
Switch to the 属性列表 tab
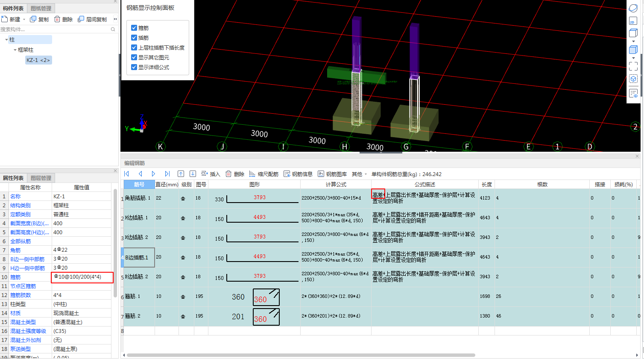point(13,178)
